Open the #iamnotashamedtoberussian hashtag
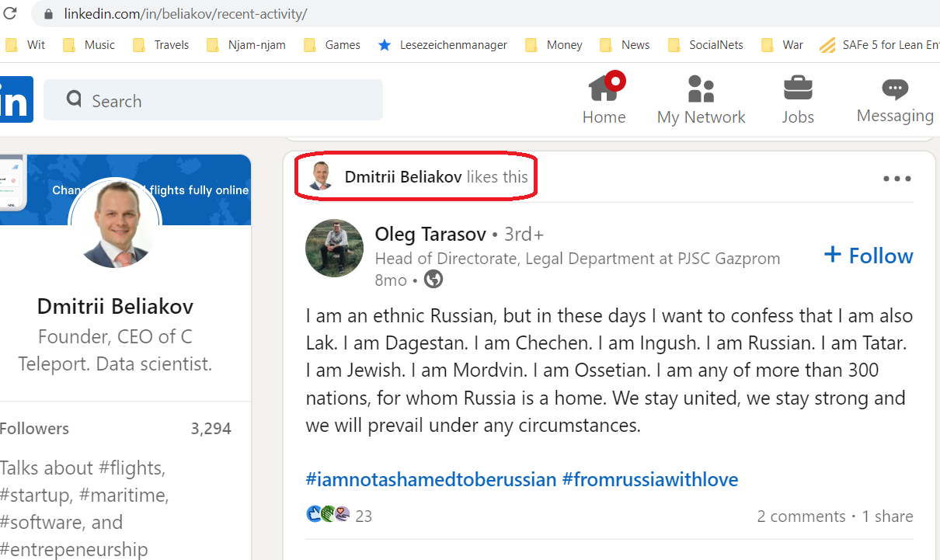This screenshot has width=940, height=560. [x=431, y=479]
